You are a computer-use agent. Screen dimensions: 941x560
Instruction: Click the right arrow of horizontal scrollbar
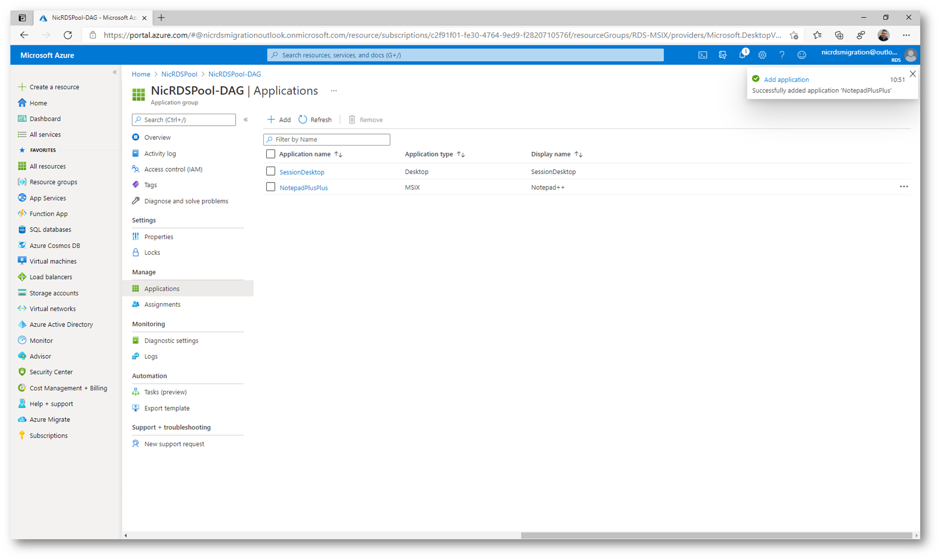tap(916, 535)
